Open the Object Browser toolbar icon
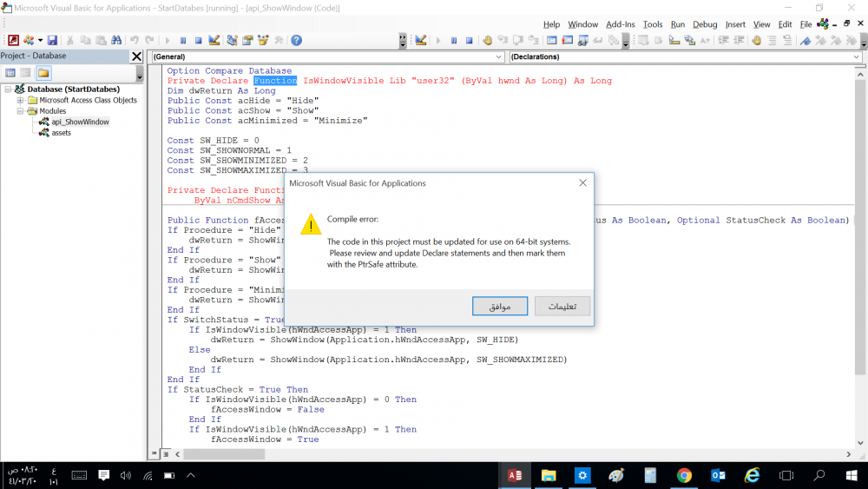The height and width of the screenshot is (489, 868). [263, 41]
